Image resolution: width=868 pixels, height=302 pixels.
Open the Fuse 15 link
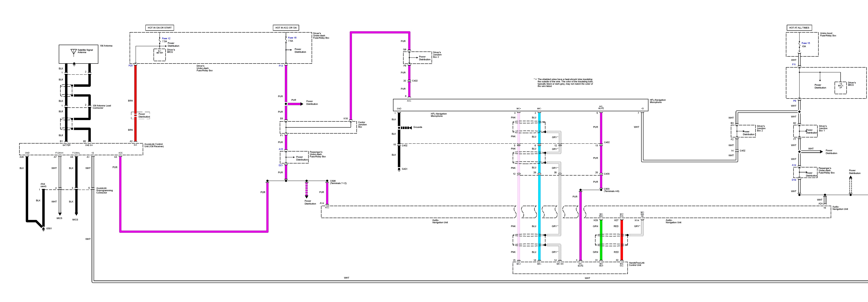pyautogui.click(x=806, y=43)
